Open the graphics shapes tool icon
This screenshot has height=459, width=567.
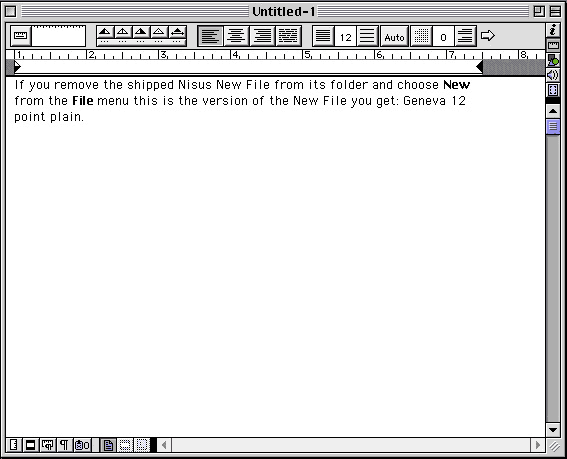553,60
